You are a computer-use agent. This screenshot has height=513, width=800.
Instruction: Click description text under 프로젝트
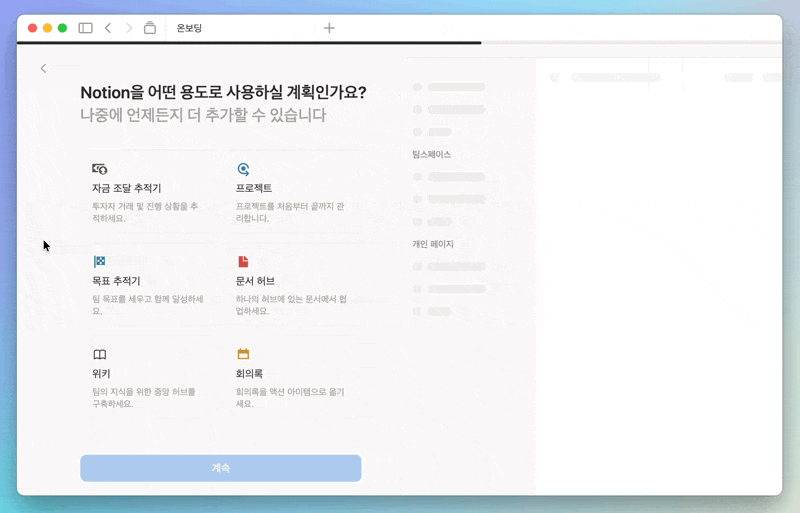[290, 212]
